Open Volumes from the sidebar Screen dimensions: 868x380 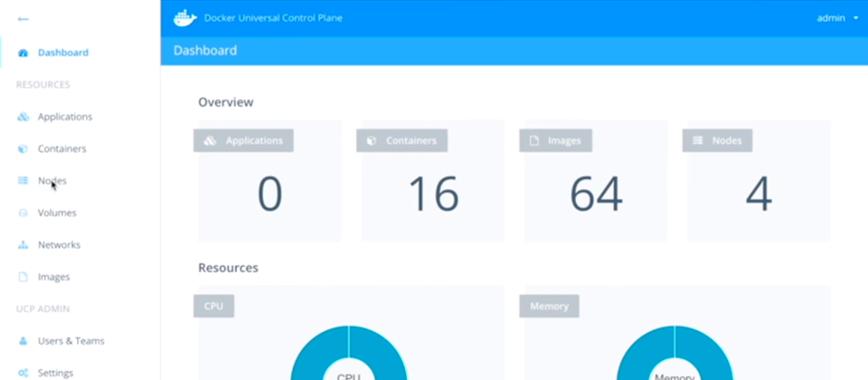tap(57, 213)
